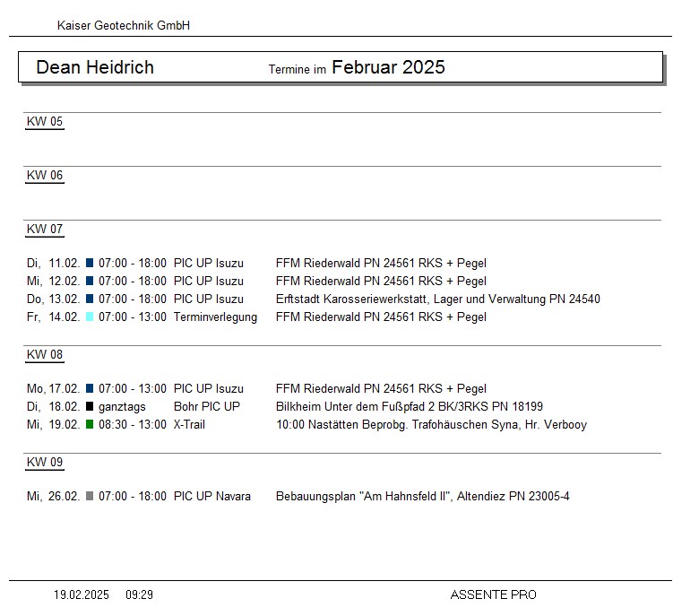Select the blue square on 17.02. entry
The width and height of the screenshot is (699, 616).
90,389
